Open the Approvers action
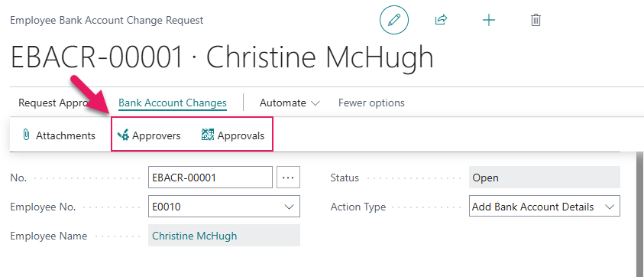The image size is (644, 277). (x=149, y=135)
